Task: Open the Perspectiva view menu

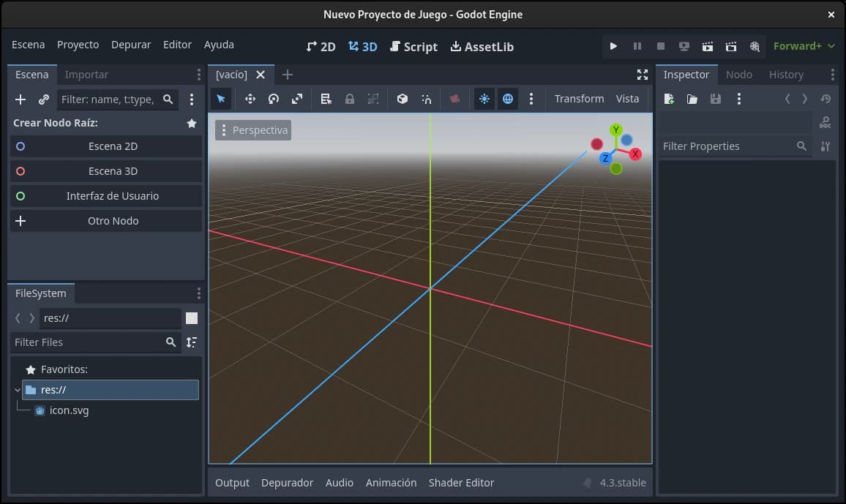Action: pos(253,130)
